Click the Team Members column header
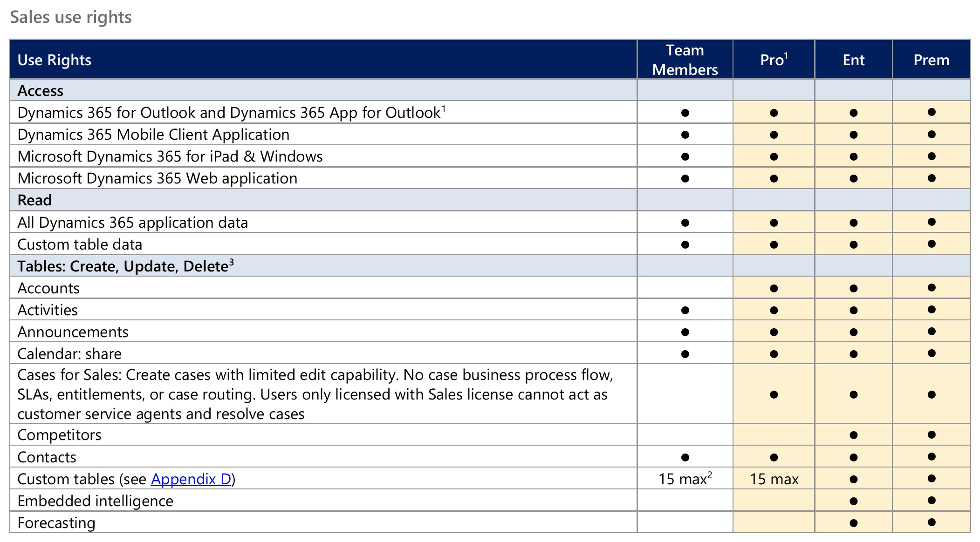Screen dimensions: 980x542 tap(685, 60)
